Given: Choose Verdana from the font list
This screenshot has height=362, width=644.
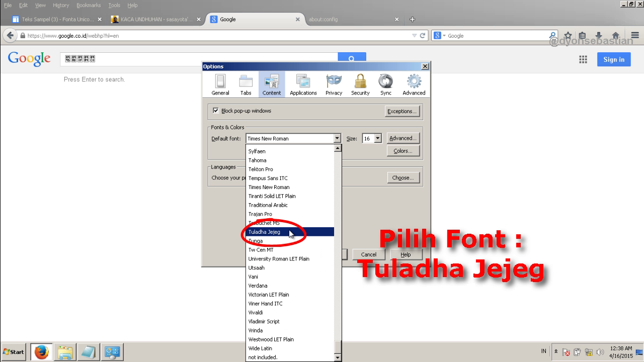Looking at the screenshot, I should 290,286.
